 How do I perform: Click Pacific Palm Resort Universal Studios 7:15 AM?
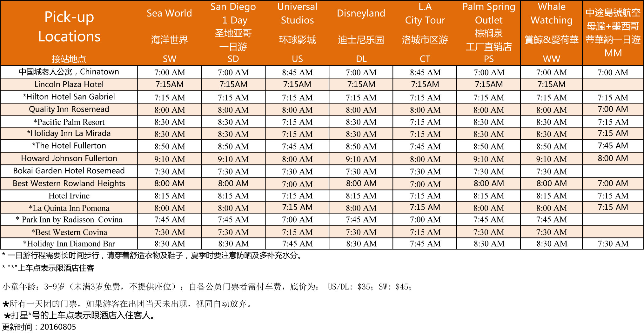(297, 122)
